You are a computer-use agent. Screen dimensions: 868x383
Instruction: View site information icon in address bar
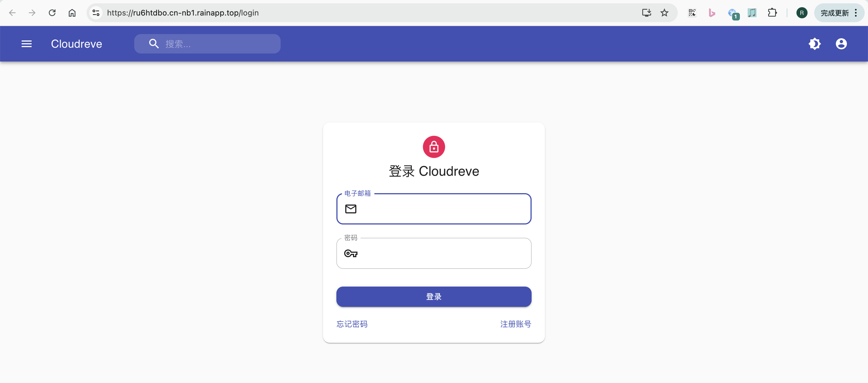click(96, 13)
